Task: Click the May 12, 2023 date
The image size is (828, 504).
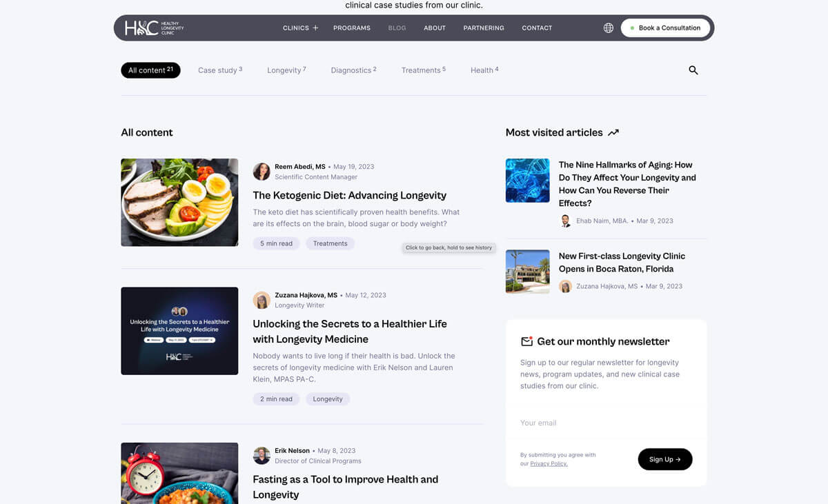Action: click(366, 295)
